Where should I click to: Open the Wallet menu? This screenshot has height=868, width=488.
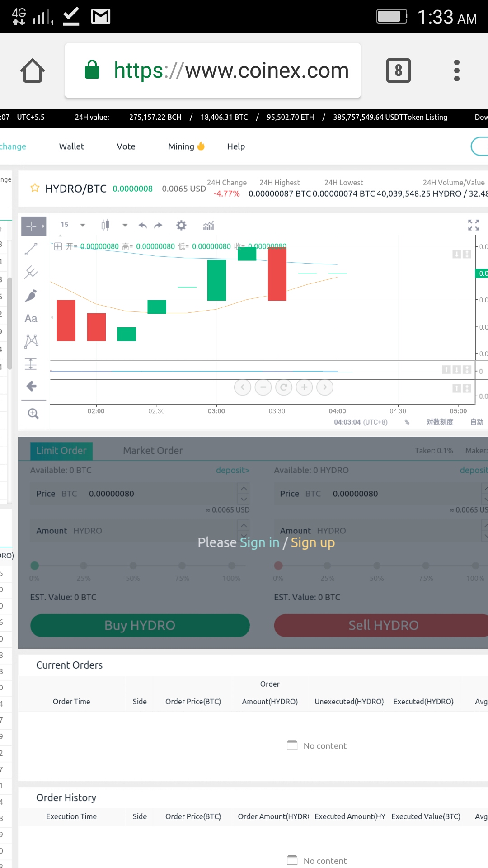click(x=71, y=146)
